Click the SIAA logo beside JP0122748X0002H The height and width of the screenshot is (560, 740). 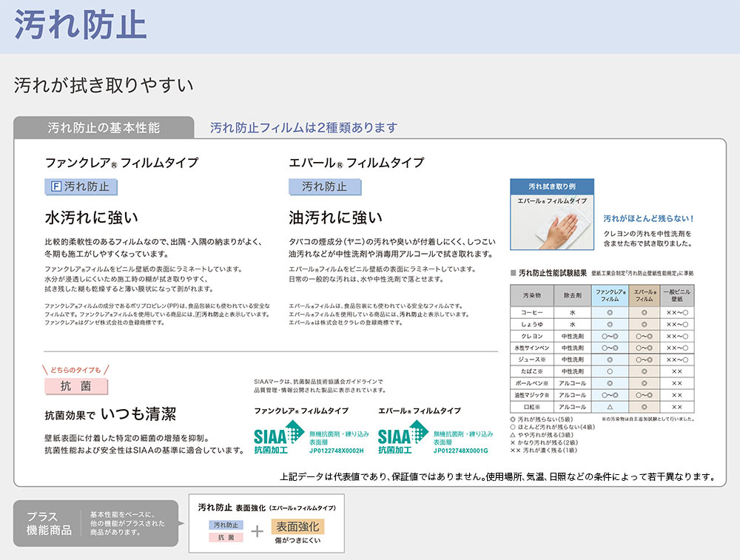coord(279,437)
